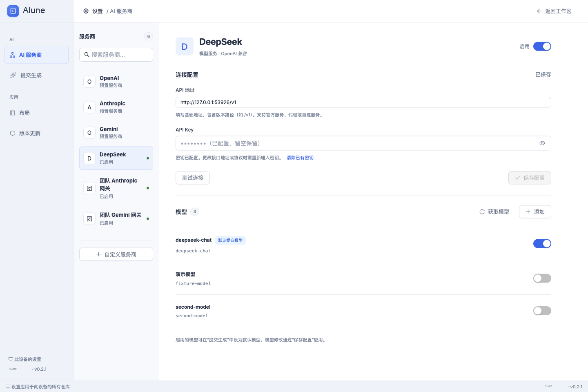Viewport: 588px width, 392px height.
Task: Enable the second-model switch
Action: 542,311
